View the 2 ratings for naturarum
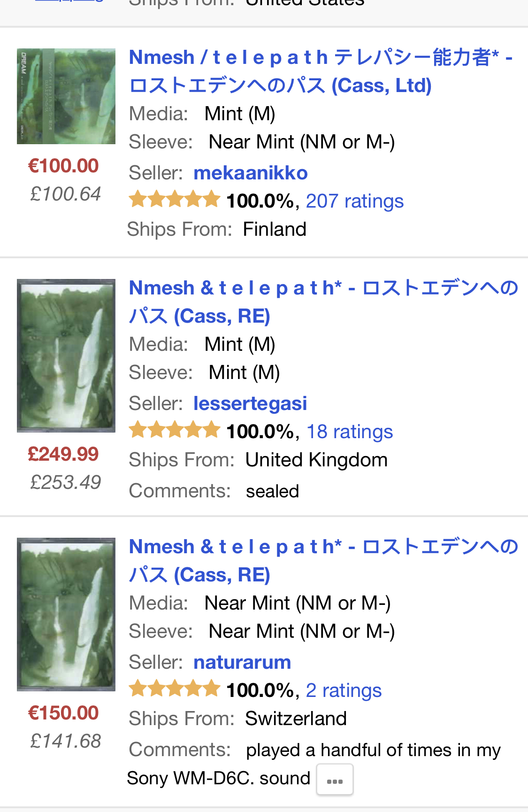Screen dimensions: 528x812 (344, 691)
